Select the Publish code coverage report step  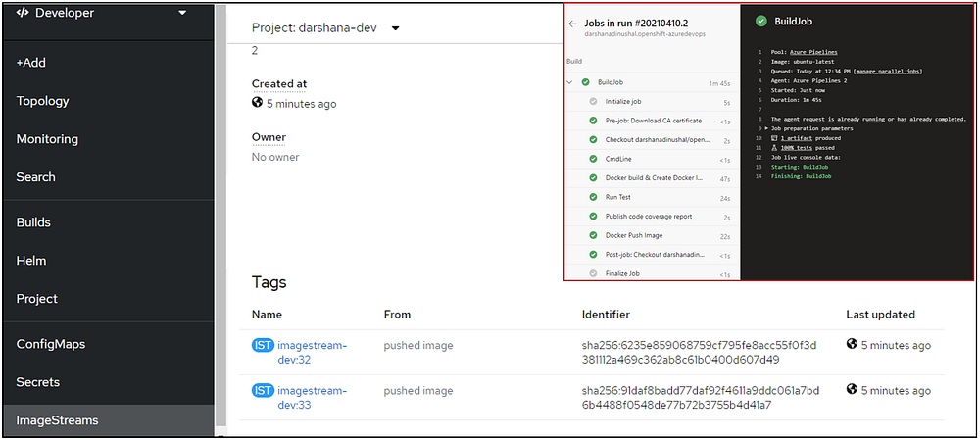click(653, 217)
